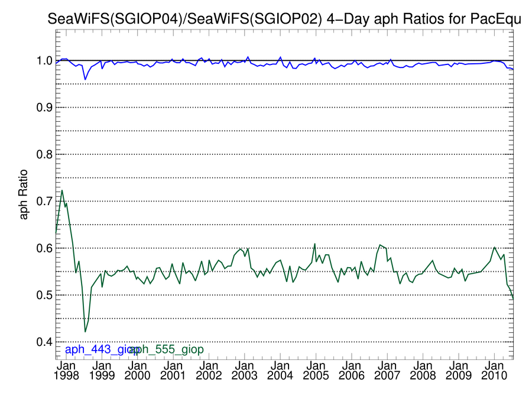Click the y-axis value 0.6
This screenshot has width=532, height=399.
pos(45,248)
